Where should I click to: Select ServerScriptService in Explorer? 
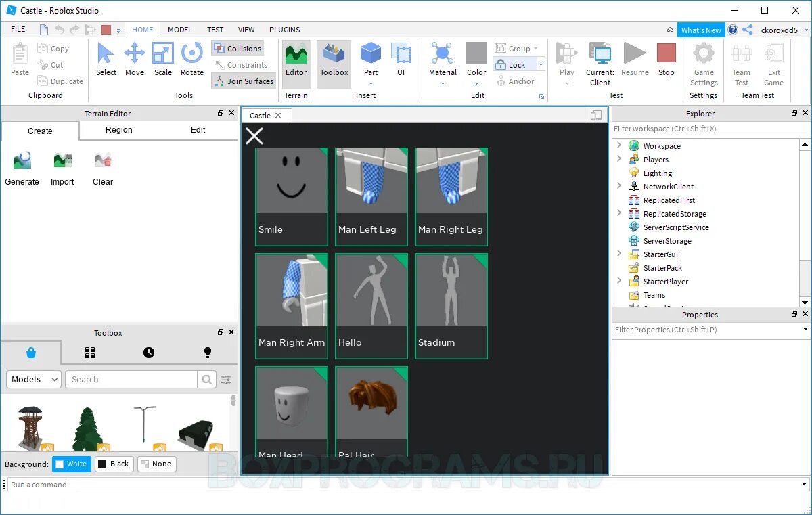[x=676, y=227]
